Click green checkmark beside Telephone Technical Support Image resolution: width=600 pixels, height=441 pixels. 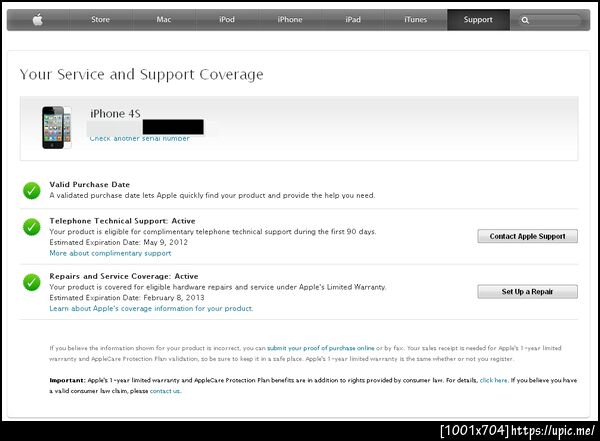[32, 227]
